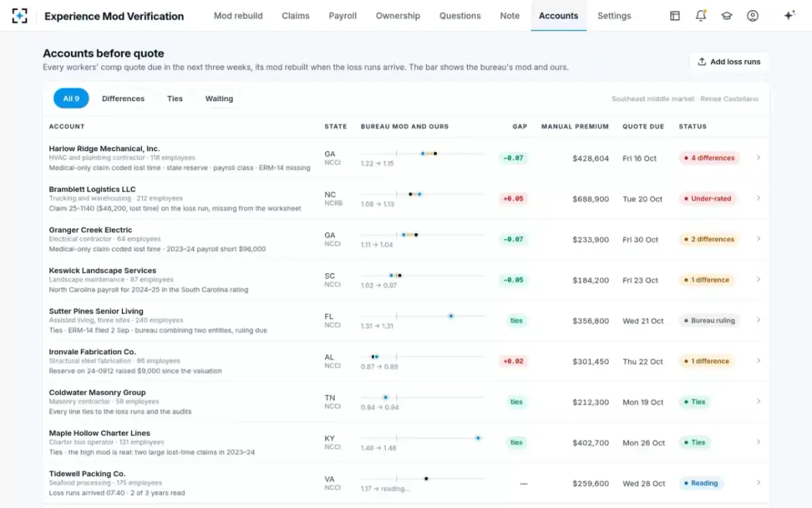The image size is (812, 508).
Task: Expand the Harlow Ridge Mechanical row chevron
Action: click(759, 157)
